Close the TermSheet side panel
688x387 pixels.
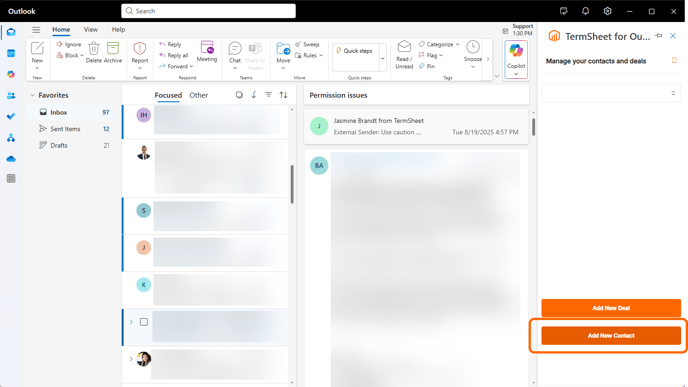tap(673, 36)
